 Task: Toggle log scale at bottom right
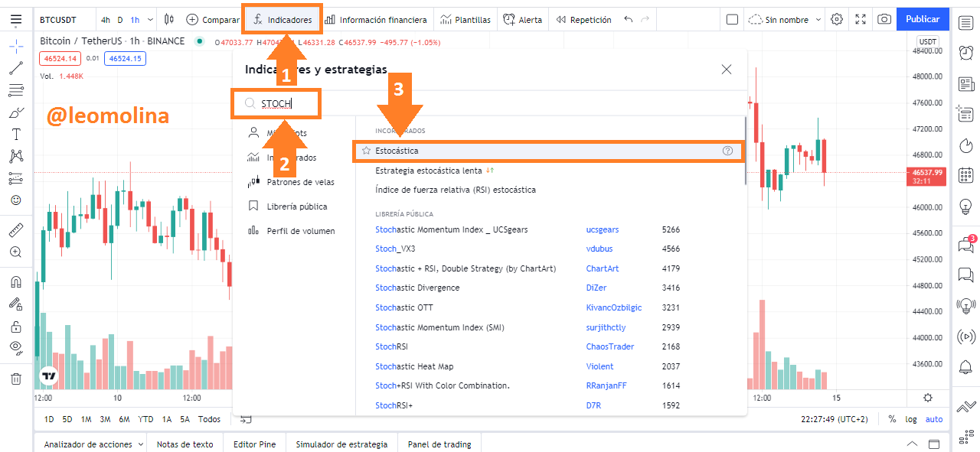911,419
